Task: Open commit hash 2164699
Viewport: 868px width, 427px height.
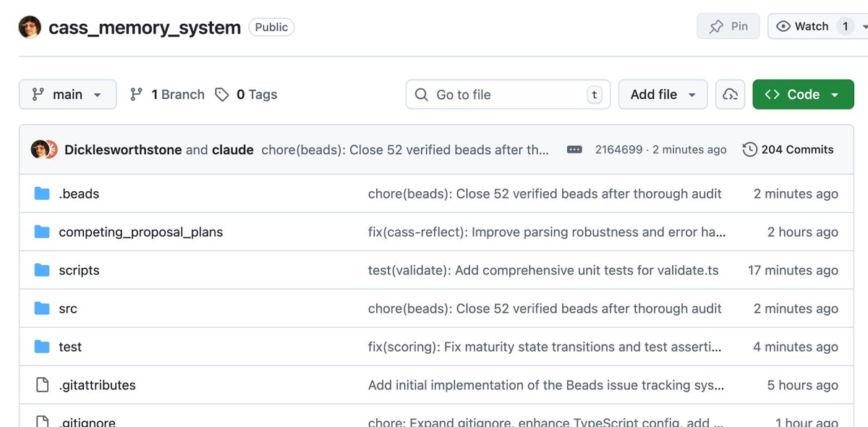Action: pyautogui.click(x=618, y=150)
